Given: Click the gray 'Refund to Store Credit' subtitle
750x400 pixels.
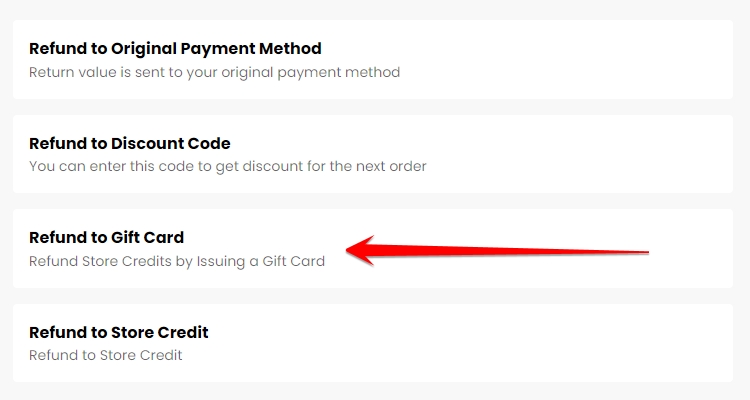Looking at the screenshot, I should point(105,355).
